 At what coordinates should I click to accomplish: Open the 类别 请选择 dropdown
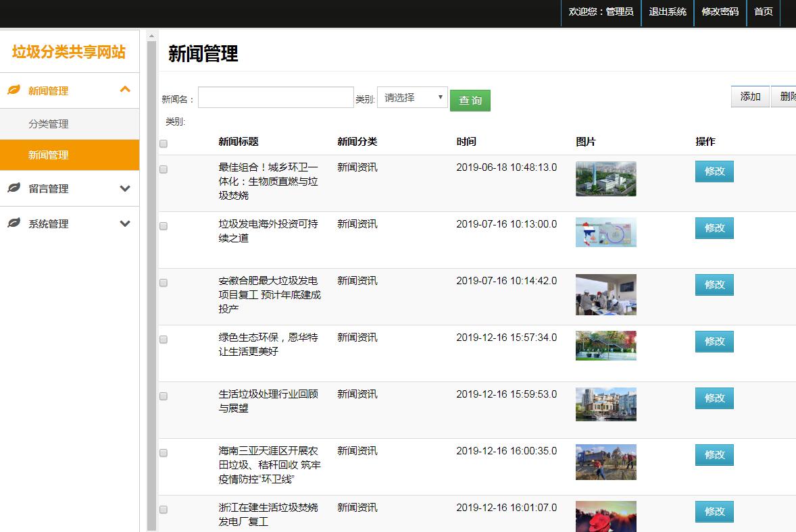pyautogui.click(x=413, y=97)
